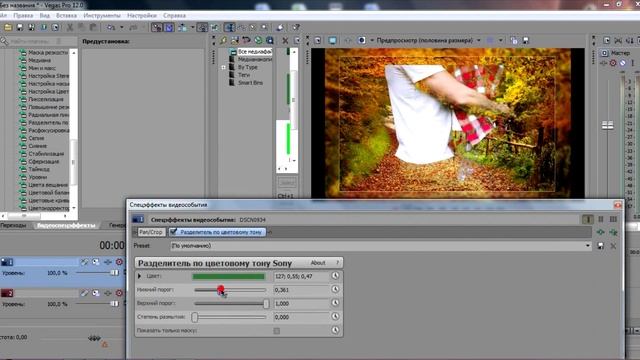Click the Pan/Crop button in FX chain

click(x=151, y=232)
